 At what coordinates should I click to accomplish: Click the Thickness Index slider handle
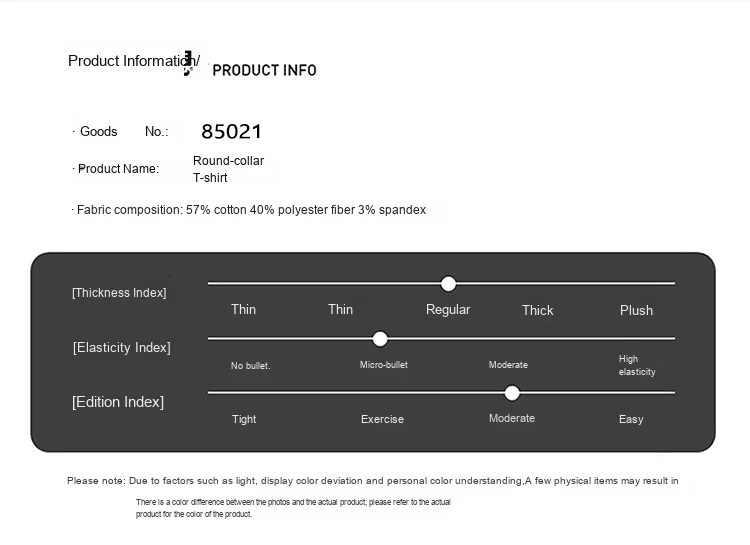[x=448, y=284]
